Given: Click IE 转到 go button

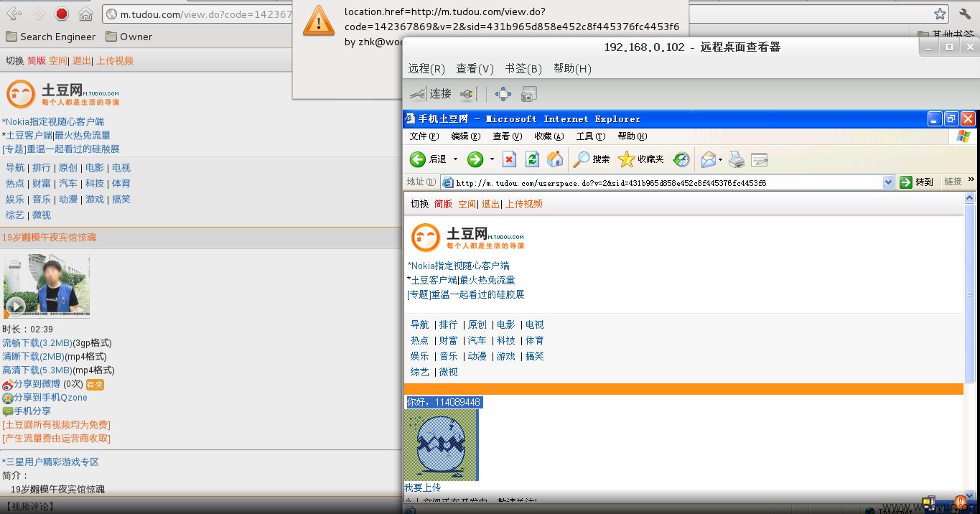Looking at the screenshot, I should tap(916, 182).
